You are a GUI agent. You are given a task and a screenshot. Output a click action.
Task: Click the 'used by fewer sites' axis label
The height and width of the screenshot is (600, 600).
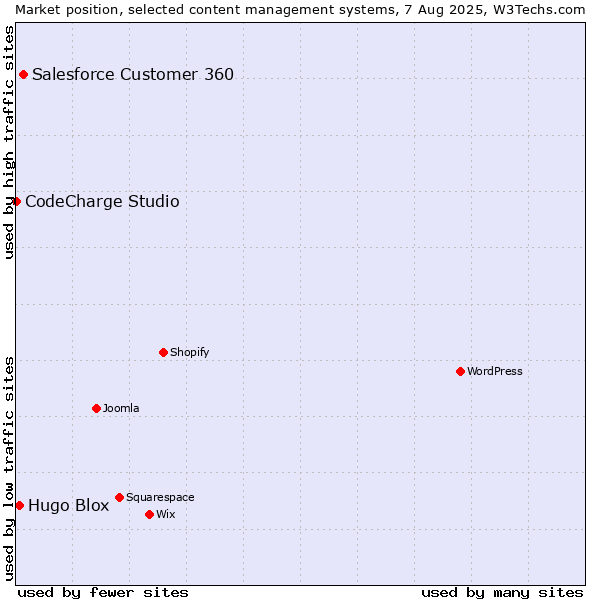[103, 593]
